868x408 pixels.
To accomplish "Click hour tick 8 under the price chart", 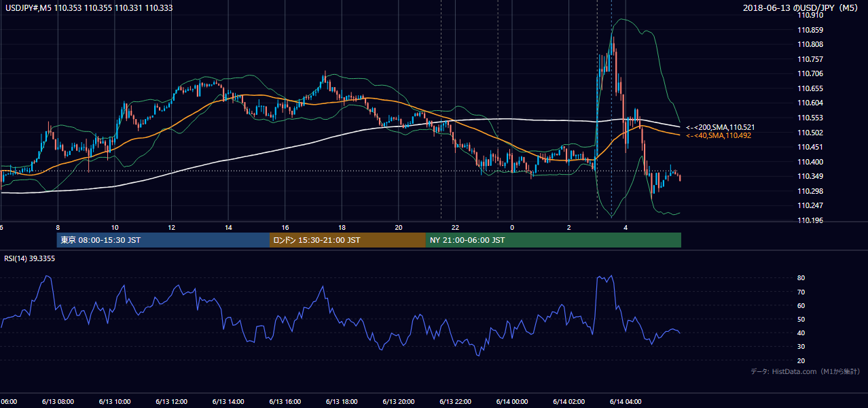I will 58,227.
